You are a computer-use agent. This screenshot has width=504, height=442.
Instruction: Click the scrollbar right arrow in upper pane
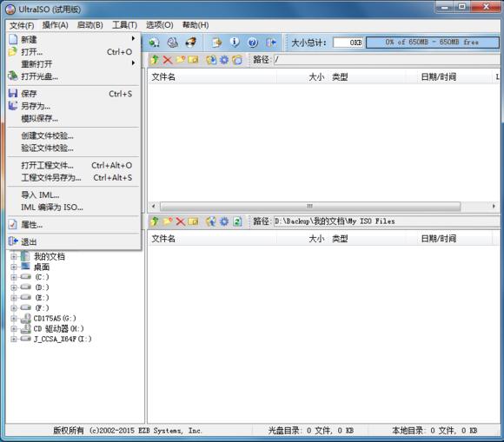click(494, 206)
